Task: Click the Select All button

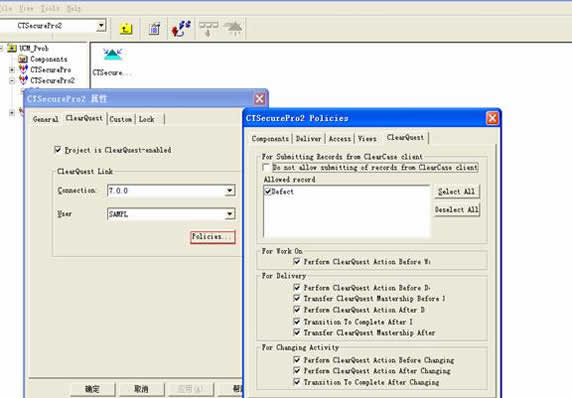Action: [x=456, y=192]
